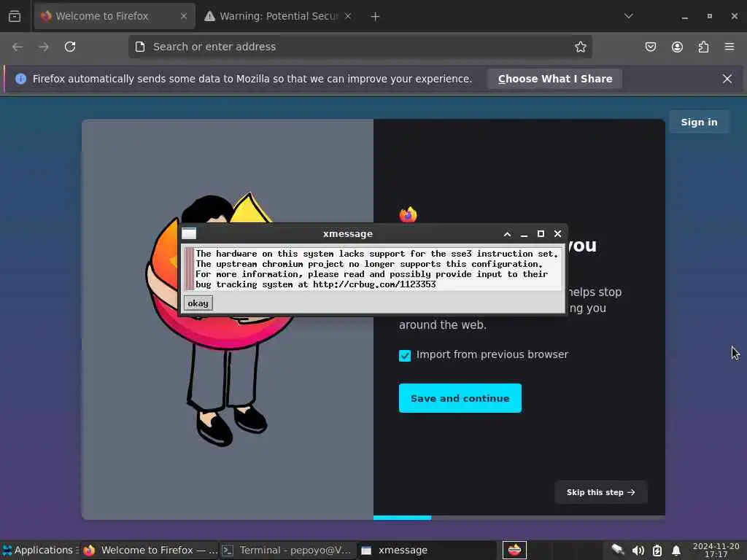Open the Save to Pocket icon

(x=650, y=47)
